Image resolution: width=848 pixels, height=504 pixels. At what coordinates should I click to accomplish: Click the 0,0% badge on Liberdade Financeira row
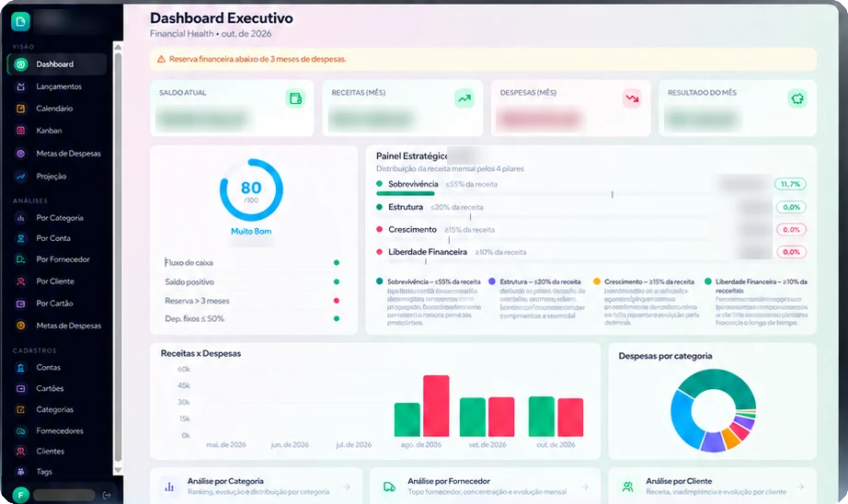[x=791, y=252]
